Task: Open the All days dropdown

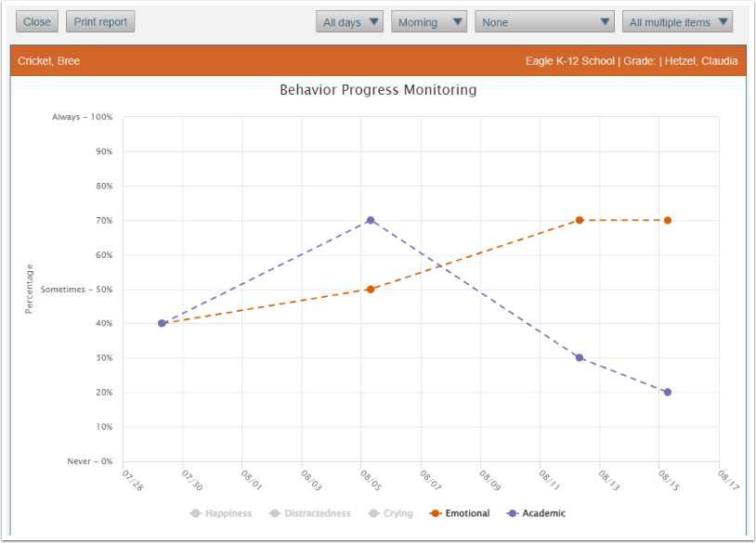Action: click(349, 20)
